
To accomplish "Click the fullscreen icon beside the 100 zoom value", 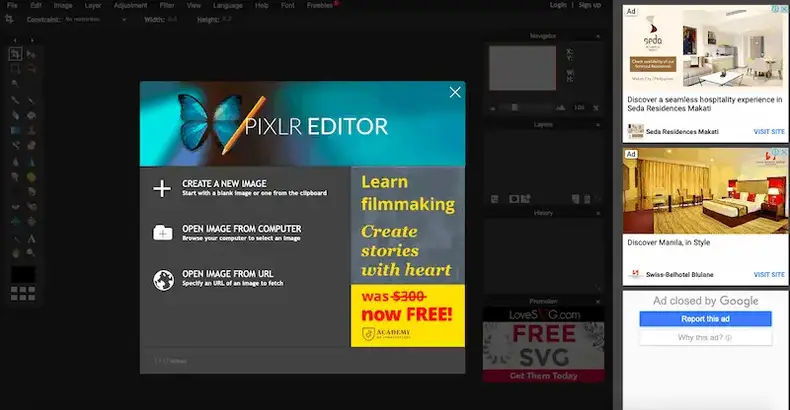I will (596, 108).
